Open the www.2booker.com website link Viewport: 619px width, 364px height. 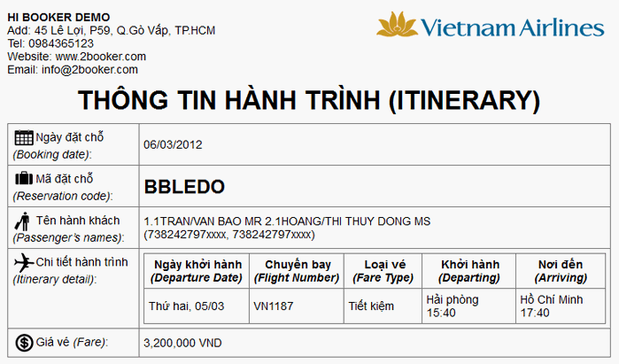click(x=101, y=57)
